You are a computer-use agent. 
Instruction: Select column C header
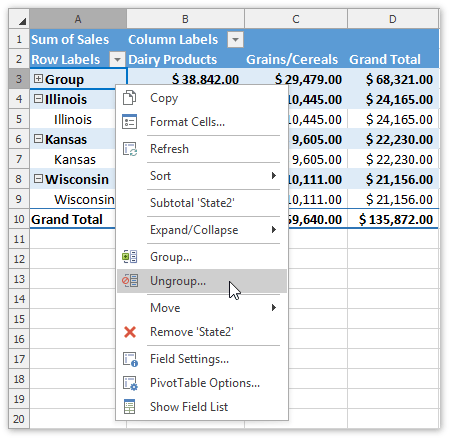click(296, 19)
